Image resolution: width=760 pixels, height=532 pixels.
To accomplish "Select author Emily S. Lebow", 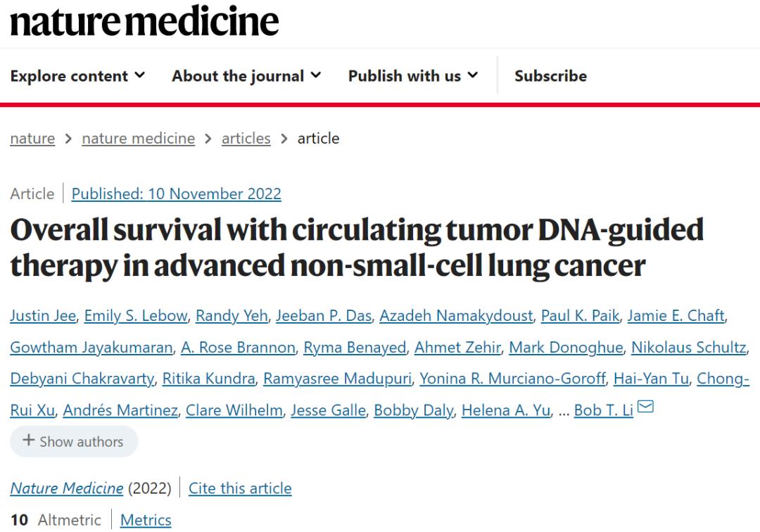I will tap(136, 316).
